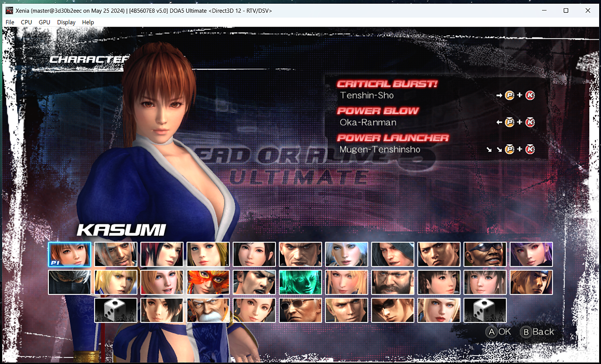
Task: Confirm with the A OK prompt
Action: coord(498,332)
